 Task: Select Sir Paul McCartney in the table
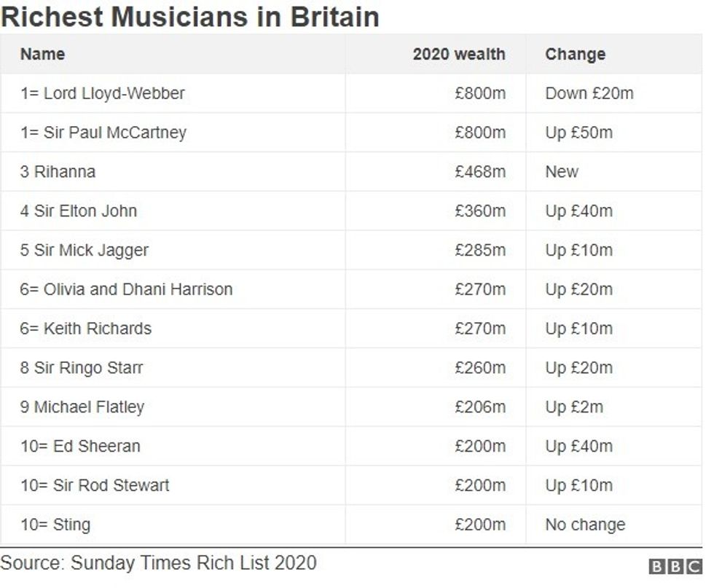click(103, 133)
